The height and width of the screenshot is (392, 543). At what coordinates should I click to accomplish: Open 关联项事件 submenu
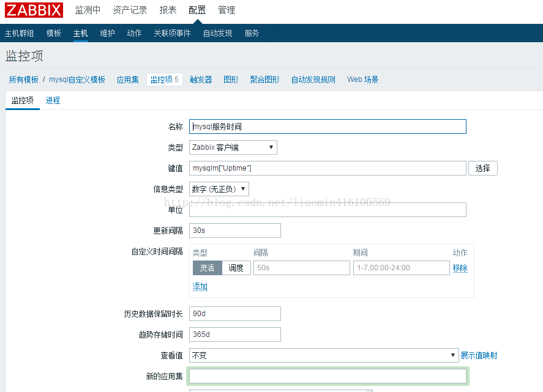pyautogui.click(x=172, y=33)
